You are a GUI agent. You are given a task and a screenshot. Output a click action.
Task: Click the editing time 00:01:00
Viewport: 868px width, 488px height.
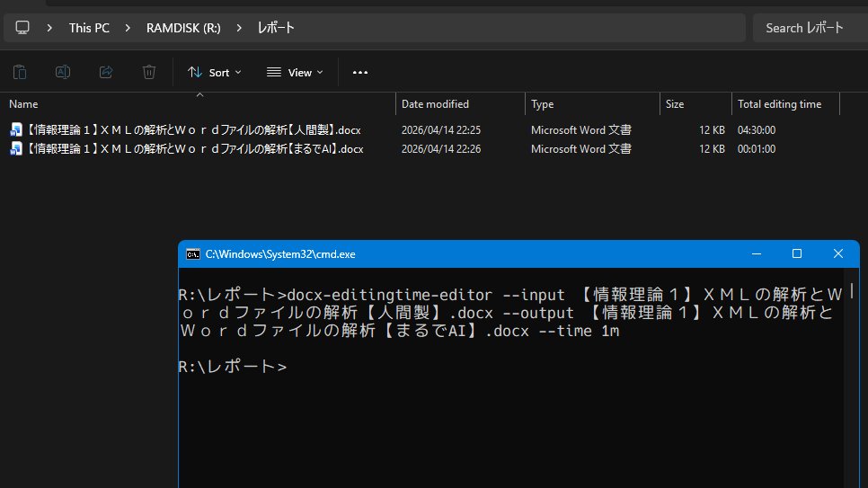[x=757, y=149]
